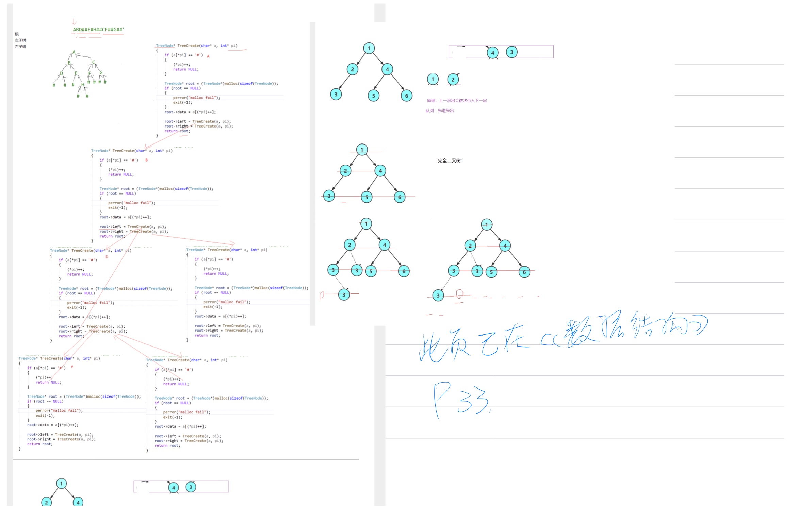Click root node 1 of the topmost binary tree

click(369, 48)
